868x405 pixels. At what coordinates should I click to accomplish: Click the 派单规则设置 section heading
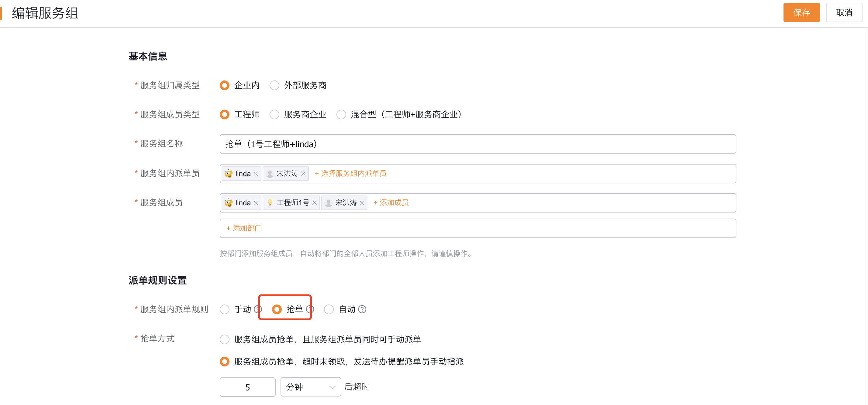point(157,280)
